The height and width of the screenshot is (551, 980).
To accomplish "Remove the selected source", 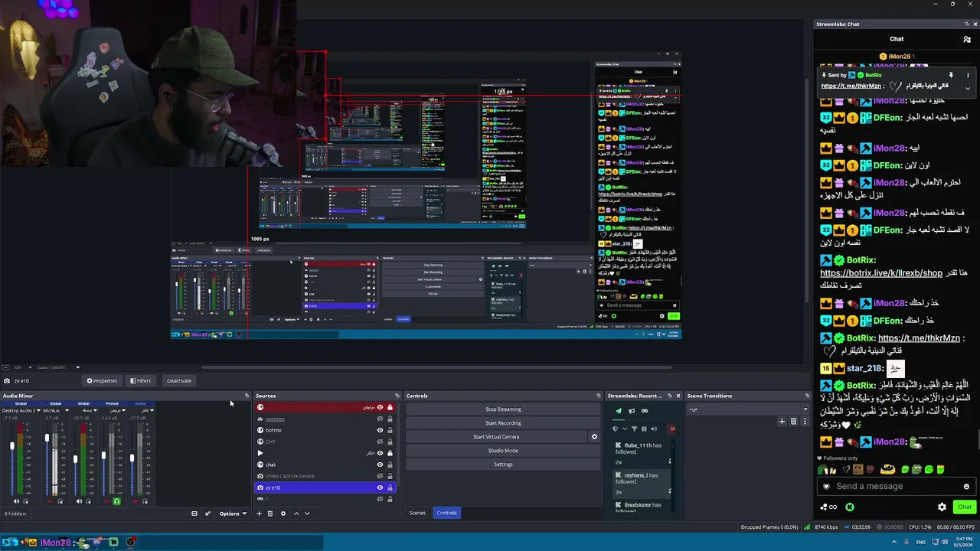I will coord(269,514).
